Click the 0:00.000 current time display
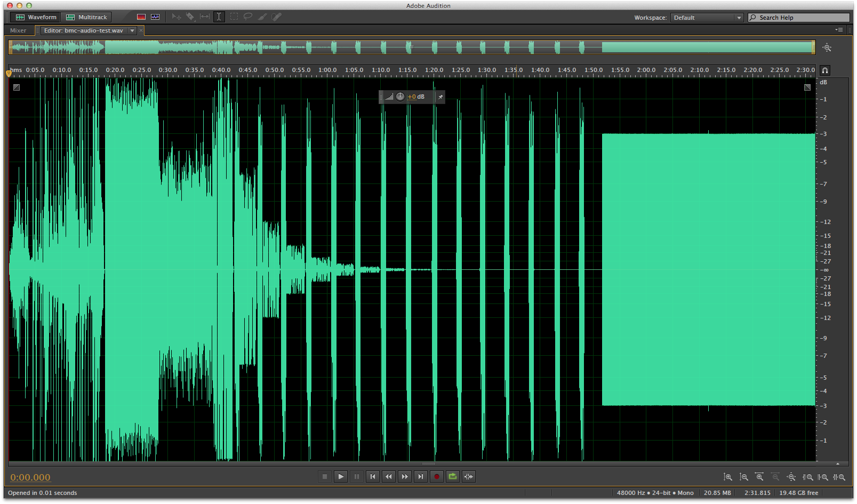 coord(30,477)
